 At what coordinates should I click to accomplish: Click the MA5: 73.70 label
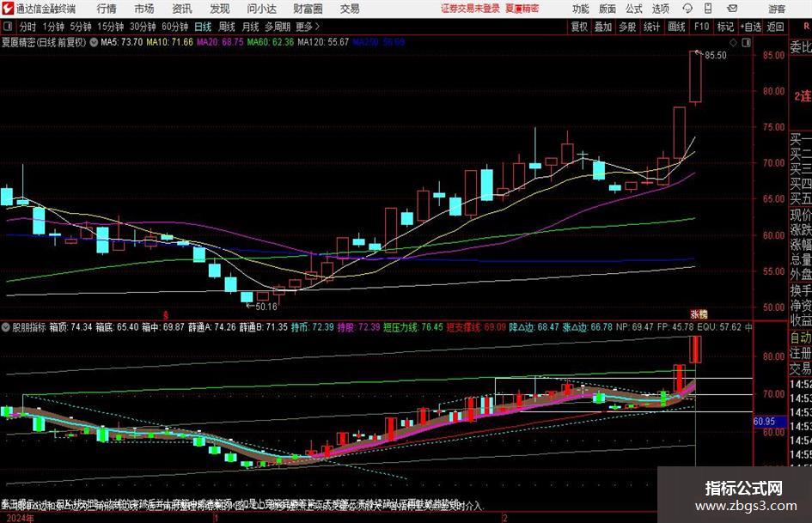tap(122, 42)
